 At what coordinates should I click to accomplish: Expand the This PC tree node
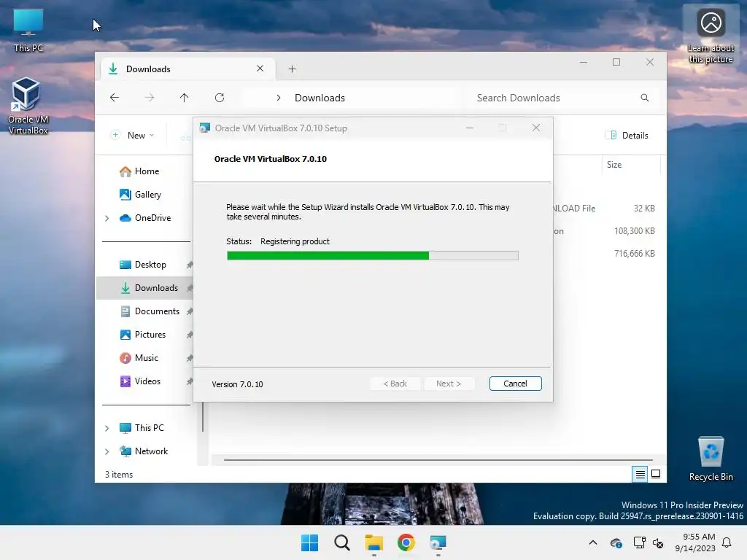coord(107,428)
